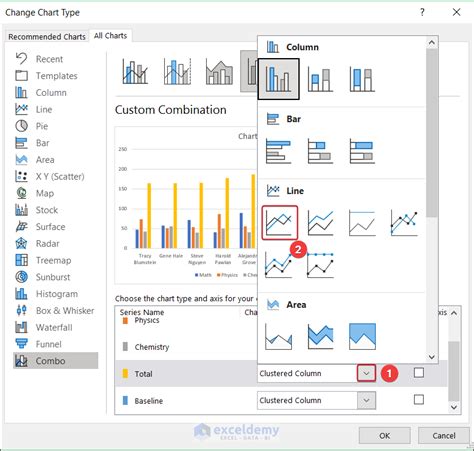This screenshot has width=474, height=451.
Task: Open the Radar chart category
Action: pyautogui.click(x=56, y=243)
